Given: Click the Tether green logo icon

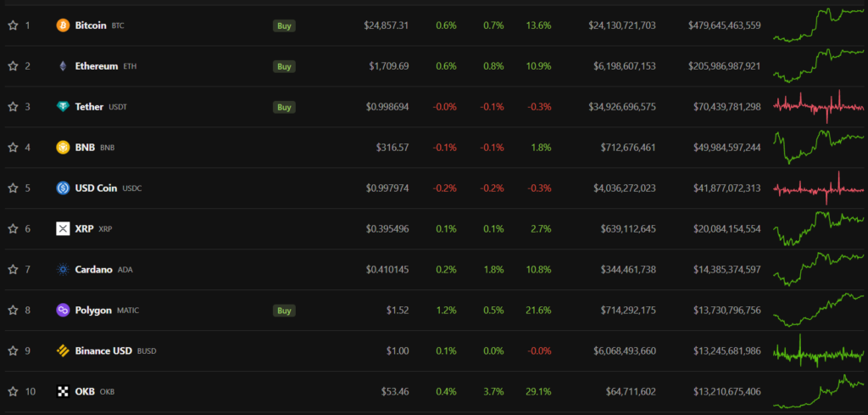Looking at the screenshot, I should [x=63, y=107].
